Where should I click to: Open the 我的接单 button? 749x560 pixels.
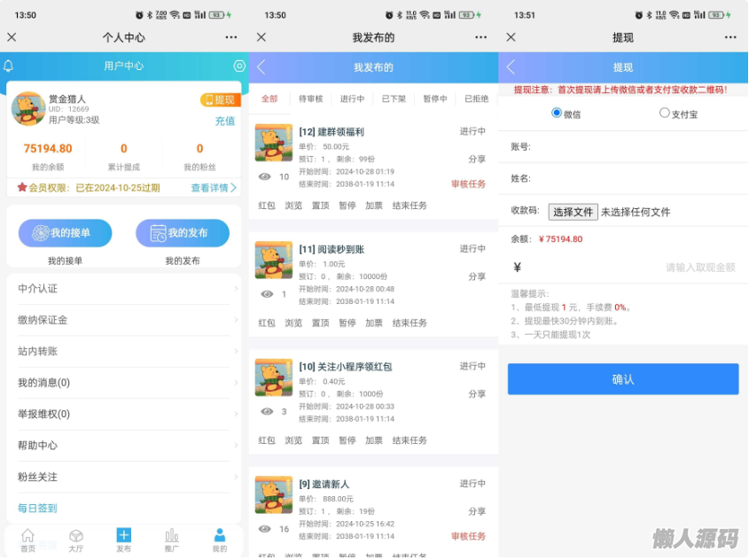click(65, 233)
